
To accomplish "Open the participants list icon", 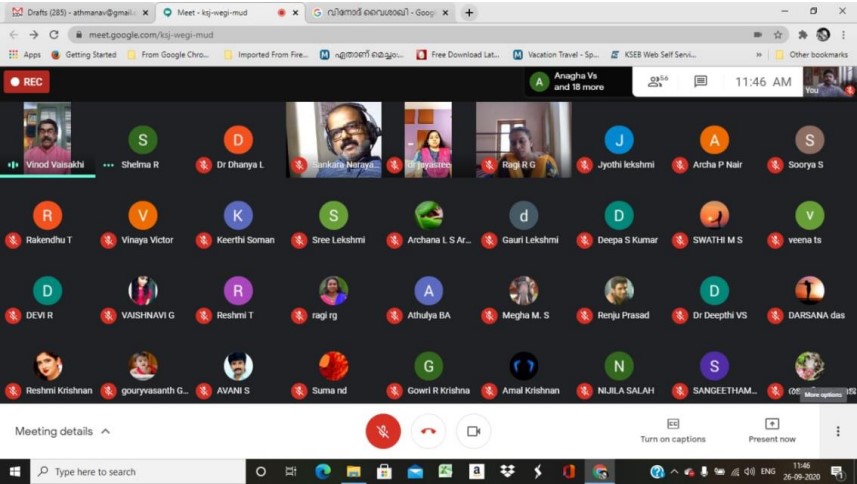I will pos(657,81).
